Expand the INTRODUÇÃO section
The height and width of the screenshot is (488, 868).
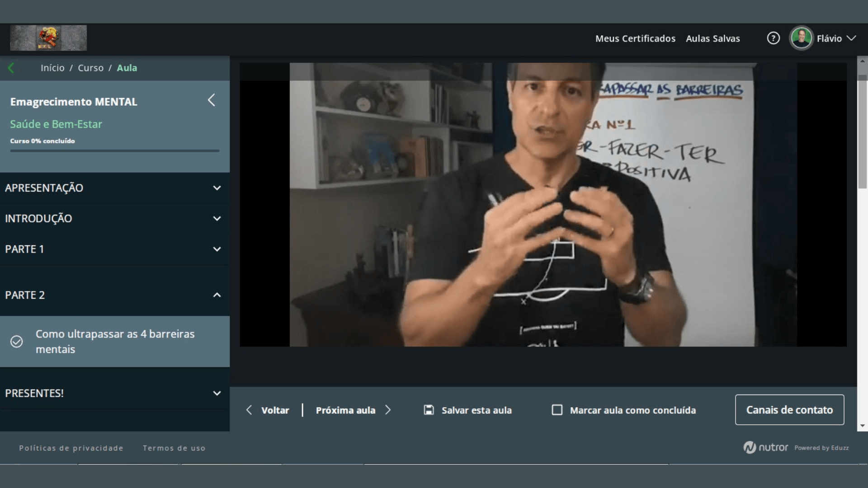(x=217, y=219)
